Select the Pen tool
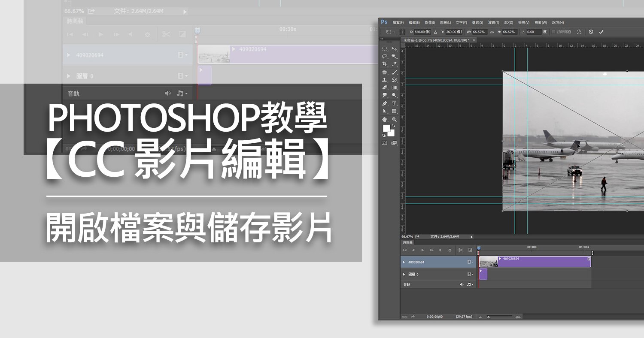Image resolution: width=644 pixels, height=338 pixels. (x=384, y=103)
